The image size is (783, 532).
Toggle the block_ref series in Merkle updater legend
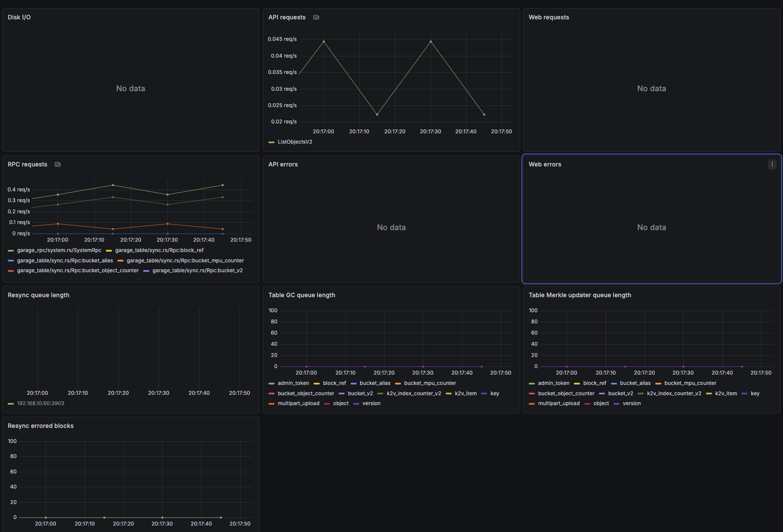coord(595,383)
